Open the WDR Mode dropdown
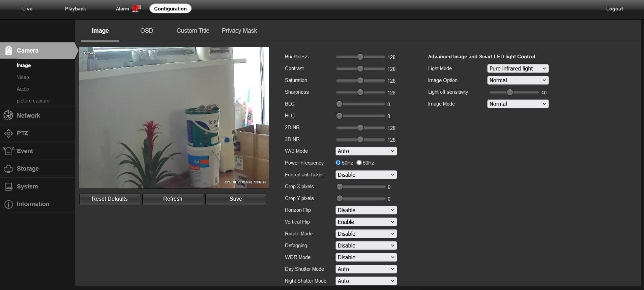 (366, 257)
